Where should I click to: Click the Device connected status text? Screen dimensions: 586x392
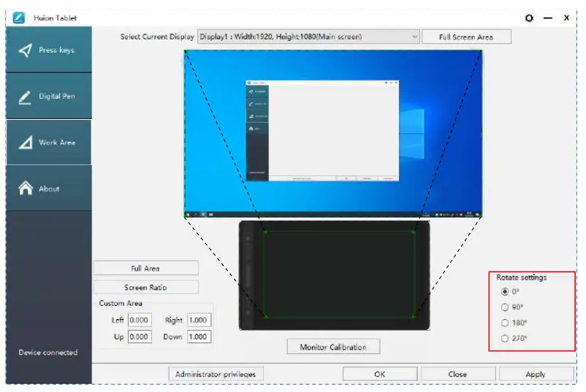[48, 353]
